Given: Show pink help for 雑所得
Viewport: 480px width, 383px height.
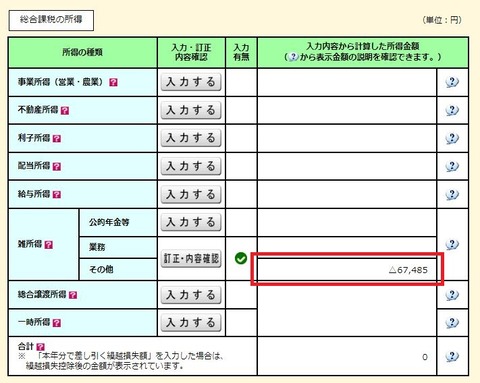Looking at the screenshot, I should [49, 245].
